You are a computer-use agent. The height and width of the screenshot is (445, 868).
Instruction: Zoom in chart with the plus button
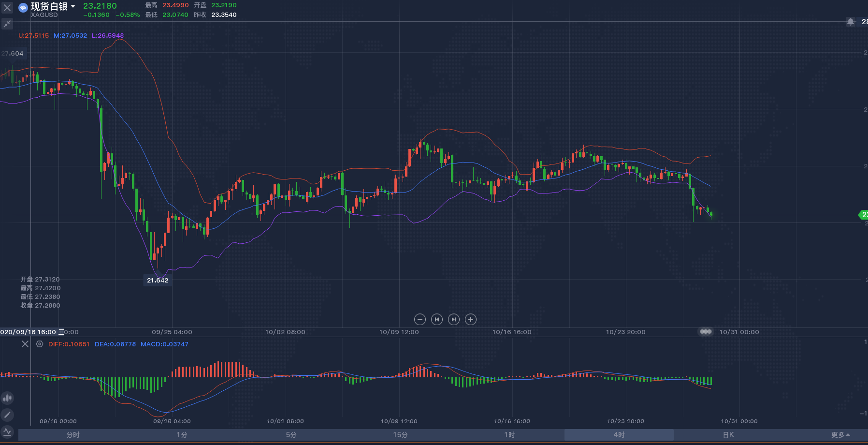click(471, 319)
